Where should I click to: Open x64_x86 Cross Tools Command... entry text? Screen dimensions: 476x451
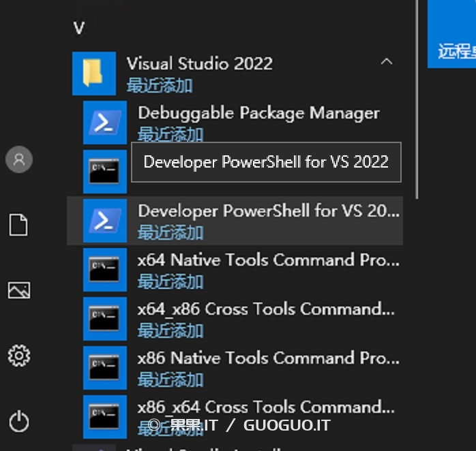266,309
